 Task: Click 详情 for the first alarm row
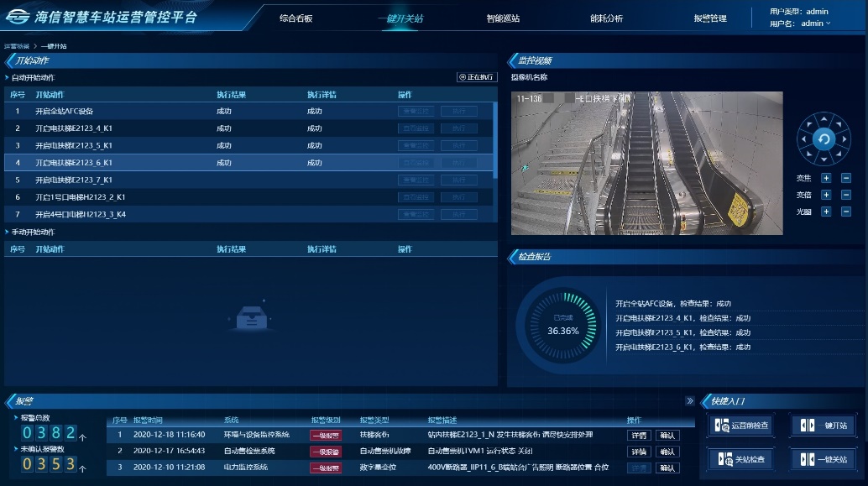639,435
